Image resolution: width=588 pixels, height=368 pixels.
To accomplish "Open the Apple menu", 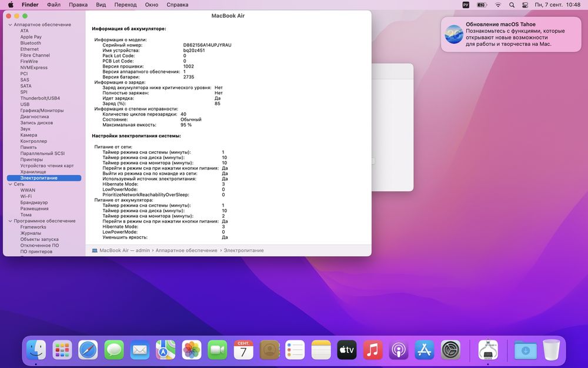I will click(x=11, y=5).
